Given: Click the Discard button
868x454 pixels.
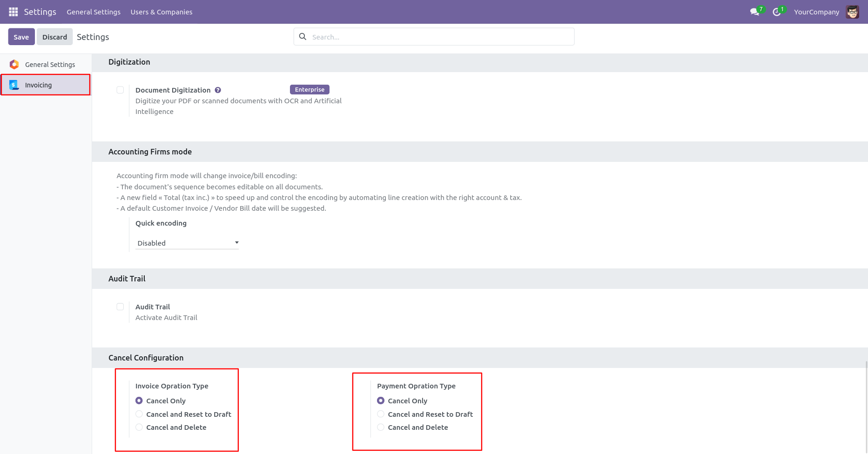Looking at the screenshot, I should point(55,37).
